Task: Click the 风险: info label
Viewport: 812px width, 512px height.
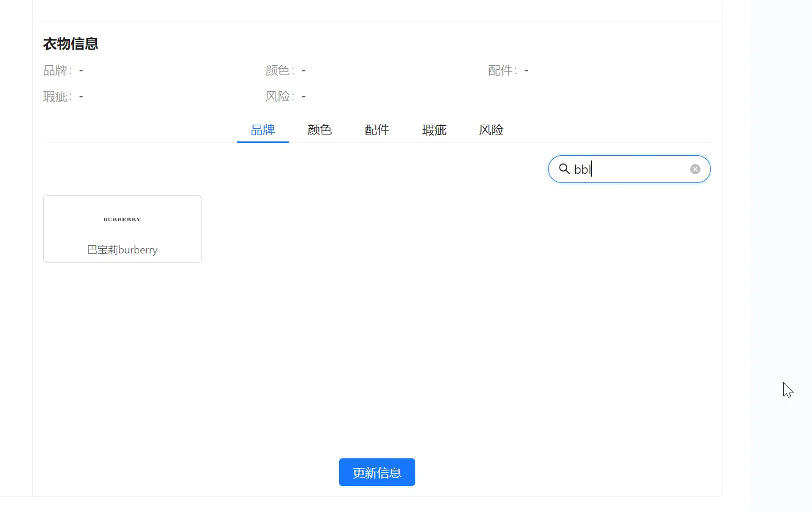Action: pos(280,96)
